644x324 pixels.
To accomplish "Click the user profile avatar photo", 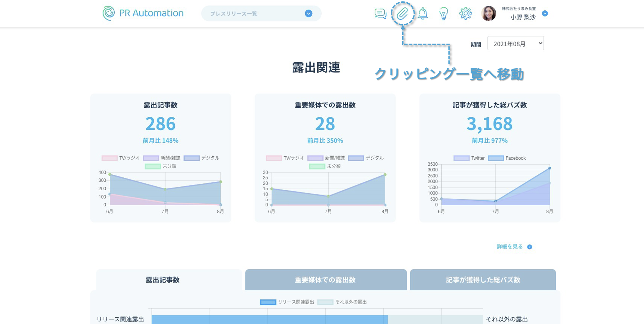I will pos(488,14).
